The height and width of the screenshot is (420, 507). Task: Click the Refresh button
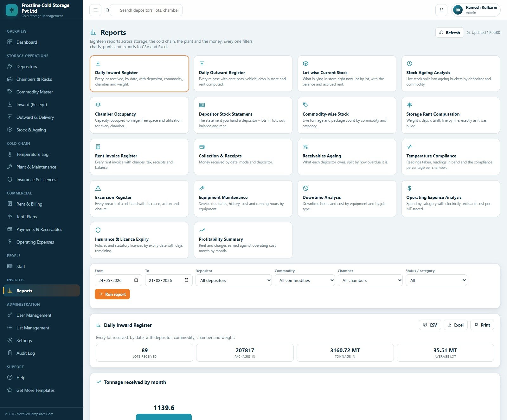coord(450,33)
